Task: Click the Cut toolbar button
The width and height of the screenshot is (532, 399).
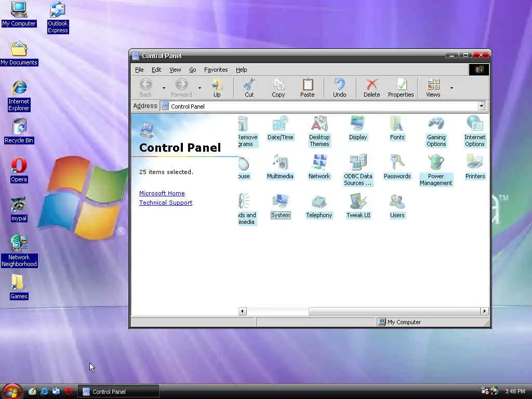Action: pyautogui.click(x=249, y=88)
